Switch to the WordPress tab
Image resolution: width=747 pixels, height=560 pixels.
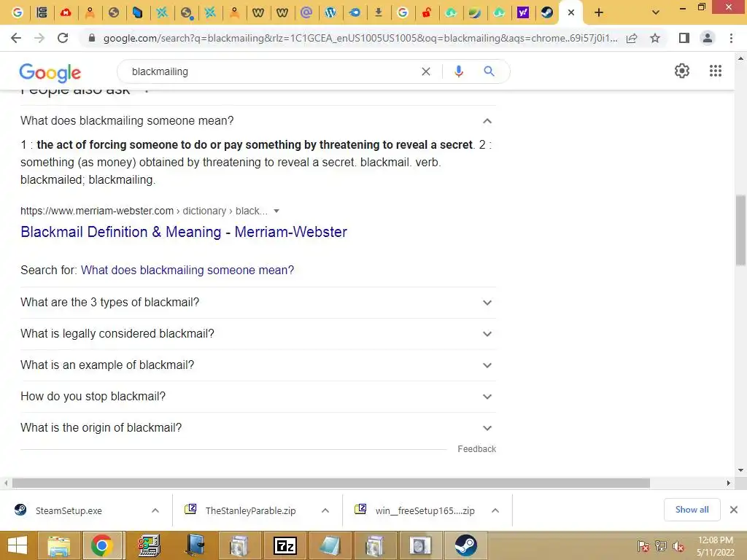(330, 13)
